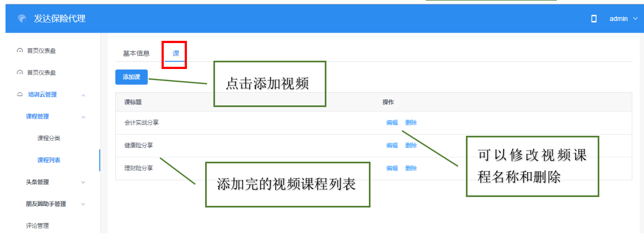Click the gauge icon of first 首页仪表盘
This screenshot has width=644, height=234.
tap(20, 51)
